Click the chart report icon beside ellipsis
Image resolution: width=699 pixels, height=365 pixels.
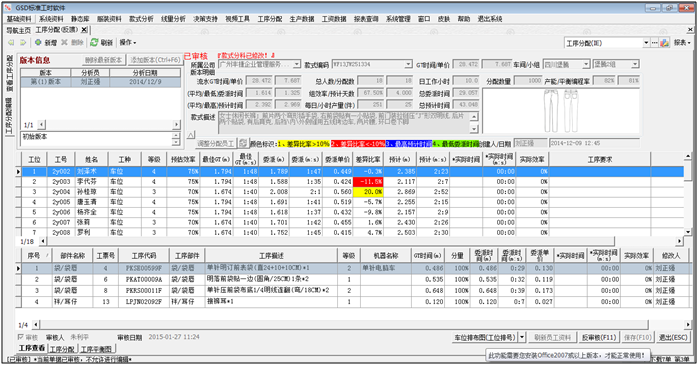click(665, 43)
